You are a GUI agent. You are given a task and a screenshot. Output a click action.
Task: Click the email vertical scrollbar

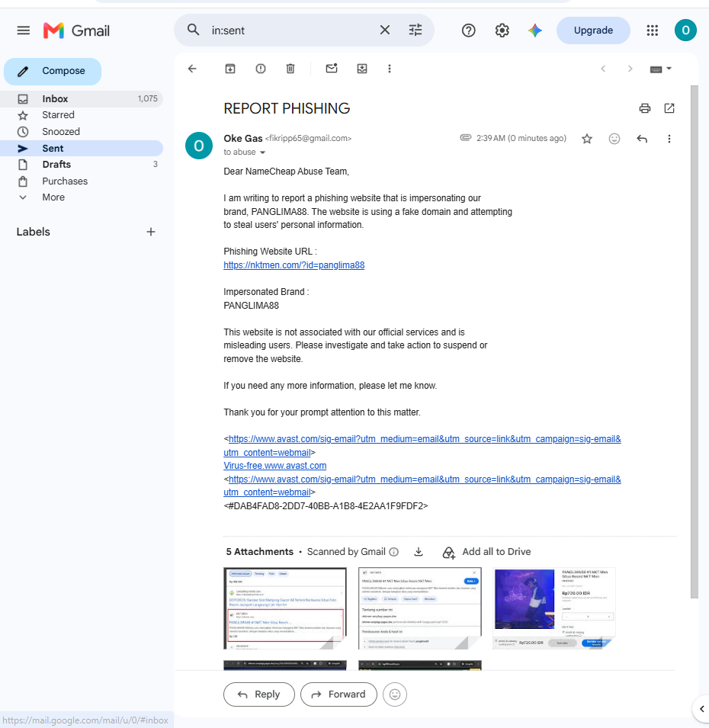point(695,342)
